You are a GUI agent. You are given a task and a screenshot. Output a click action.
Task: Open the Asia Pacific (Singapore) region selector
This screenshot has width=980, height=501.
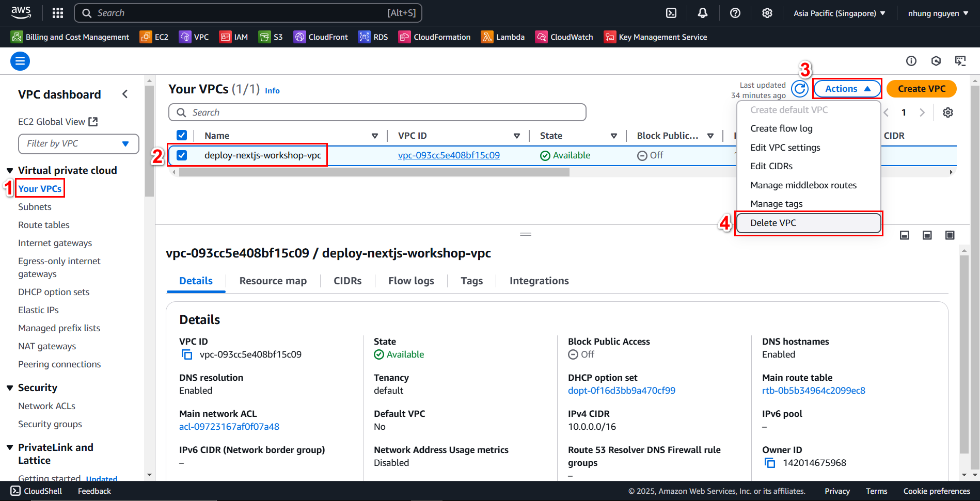(839, 13)
